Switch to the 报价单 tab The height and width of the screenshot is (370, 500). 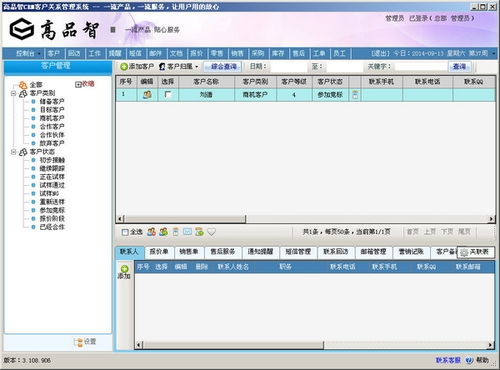(x=159, y=252)
